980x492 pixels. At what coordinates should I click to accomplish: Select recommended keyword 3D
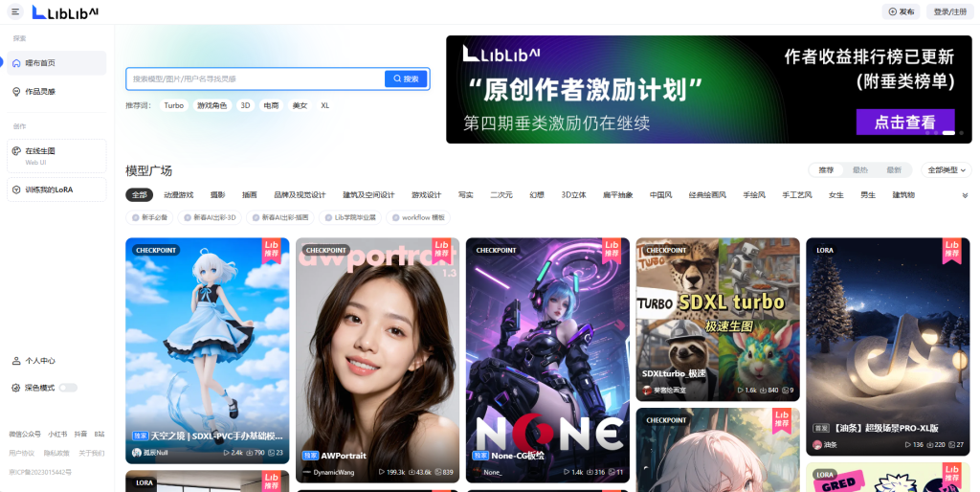(x=245, y=105)
